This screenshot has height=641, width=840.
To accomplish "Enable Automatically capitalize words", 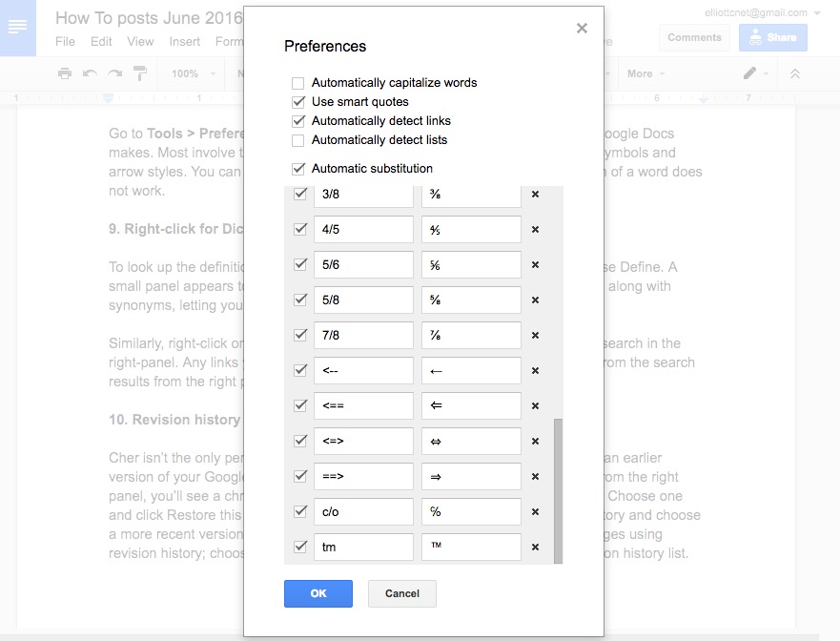I will [298, 83].
